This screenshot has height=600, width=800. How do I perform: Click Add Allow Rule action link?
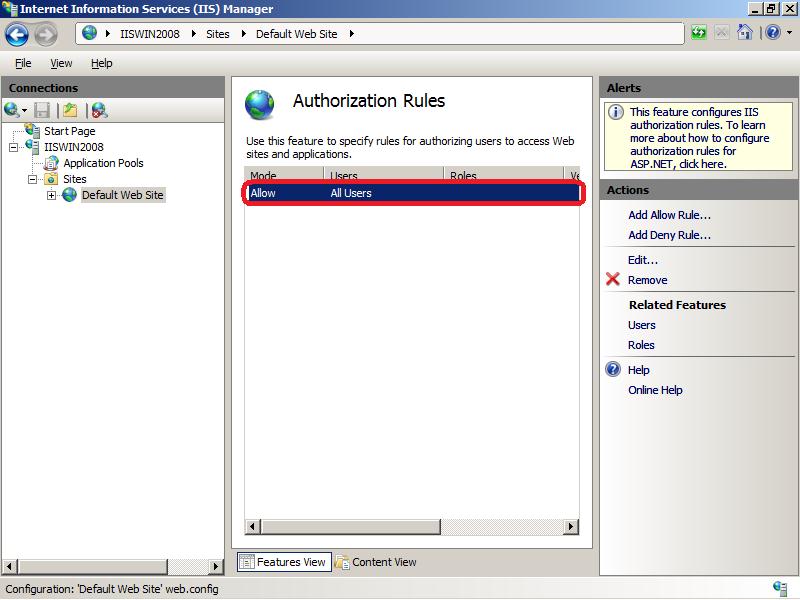[669, 215]
